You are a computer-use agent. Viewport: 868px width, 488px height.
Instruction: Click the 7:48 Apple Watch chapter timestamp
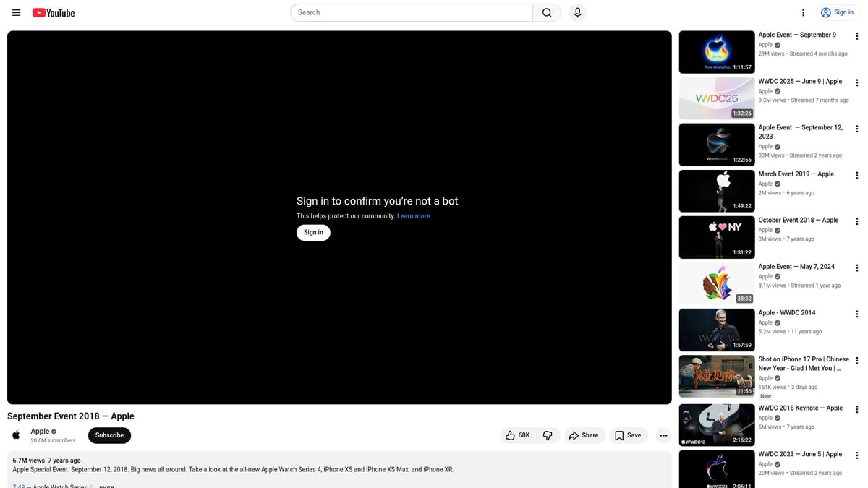[18, 485]
